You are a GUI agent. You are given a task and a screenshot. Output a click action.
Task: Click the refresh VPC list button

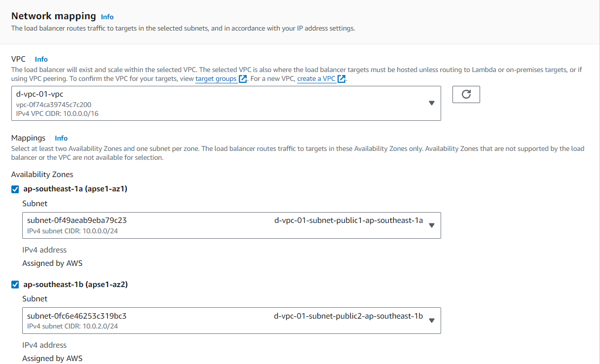point(466,95)
